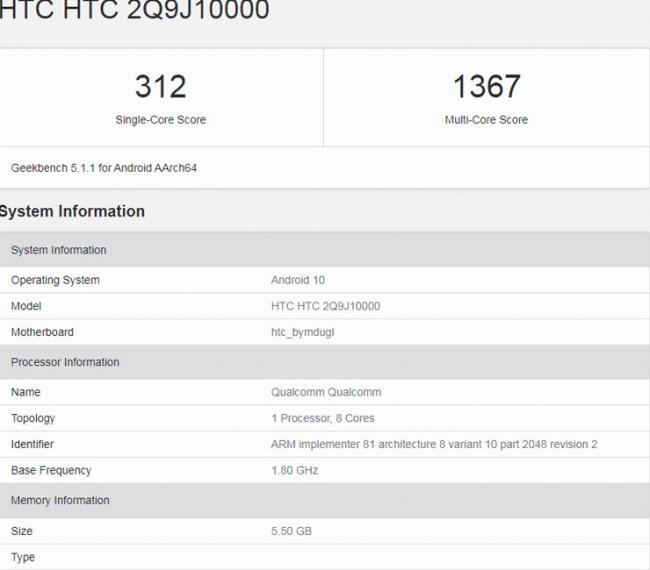Click the Model value HTC HTC 2Q9J10000
This screenshot has height=570, width=650.
[x=325, y=306]
